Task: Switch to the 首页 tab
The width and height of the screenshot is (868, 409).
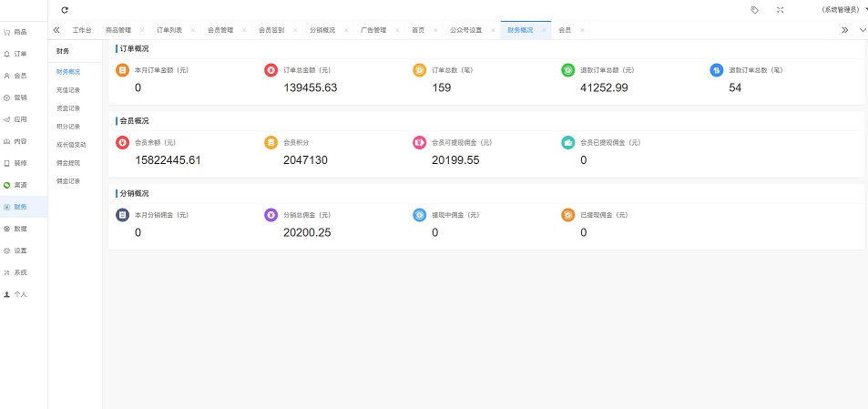Action: tap(418, 30)
